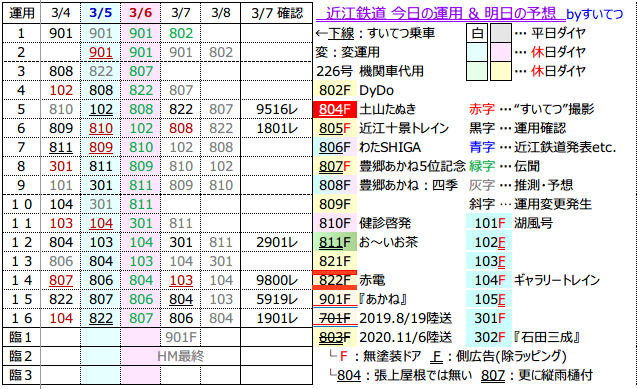This screenshot has height=389, width=637.
Task: Select the 運用 header cell
Action: (x=22, y=13)
